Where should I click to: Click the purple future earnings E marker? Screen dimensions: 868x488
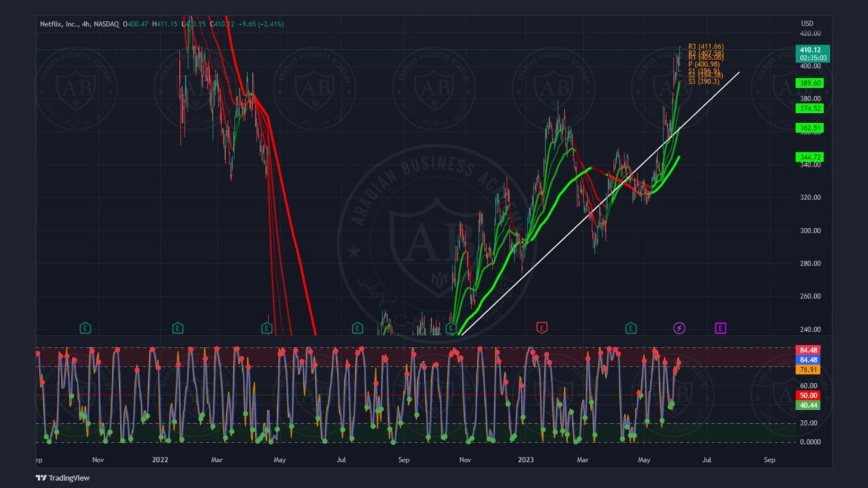[x=720, y=328]
